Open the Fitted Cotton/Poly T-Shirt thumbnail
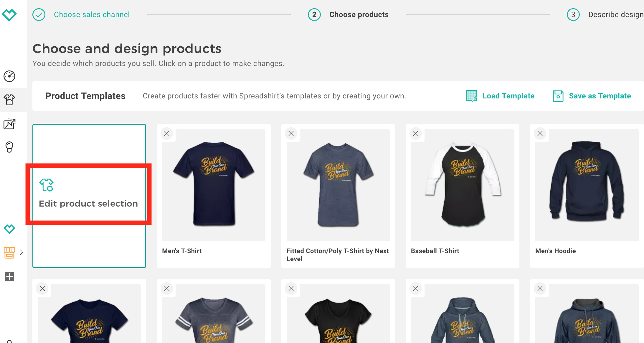This screenshot has height=343, width=644. pyautogui.click(x=338, y=185)
